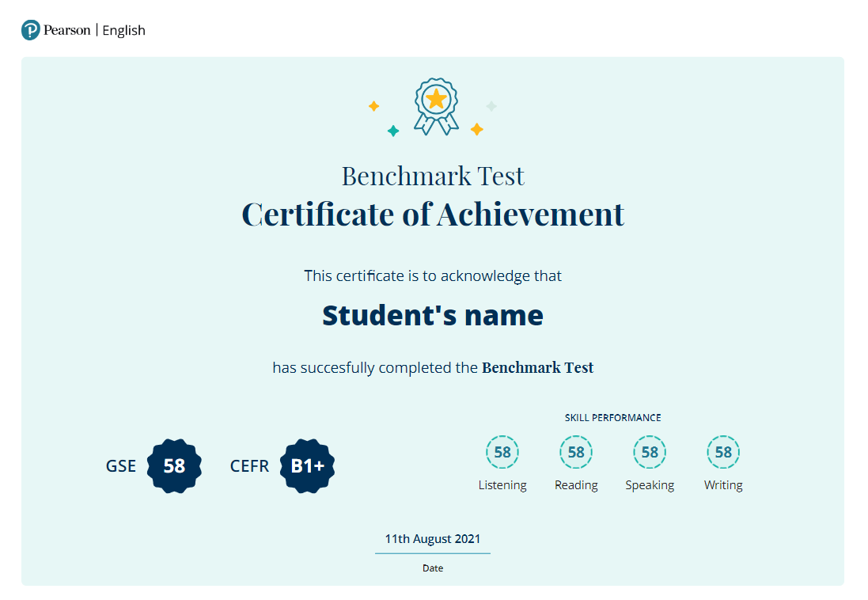Click the GSE label text
The height and width of the screenshot is (600, 868).
coord(121,466)
